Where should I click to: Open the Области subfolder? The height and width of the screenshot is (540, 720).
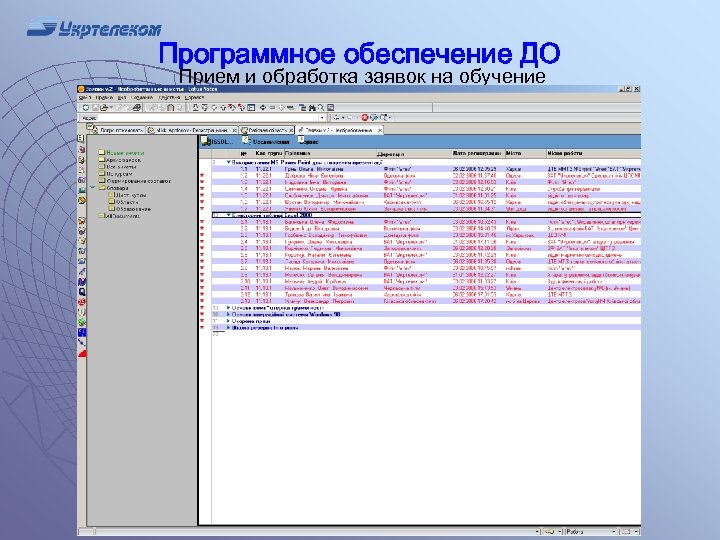click(x=123, y=202)
